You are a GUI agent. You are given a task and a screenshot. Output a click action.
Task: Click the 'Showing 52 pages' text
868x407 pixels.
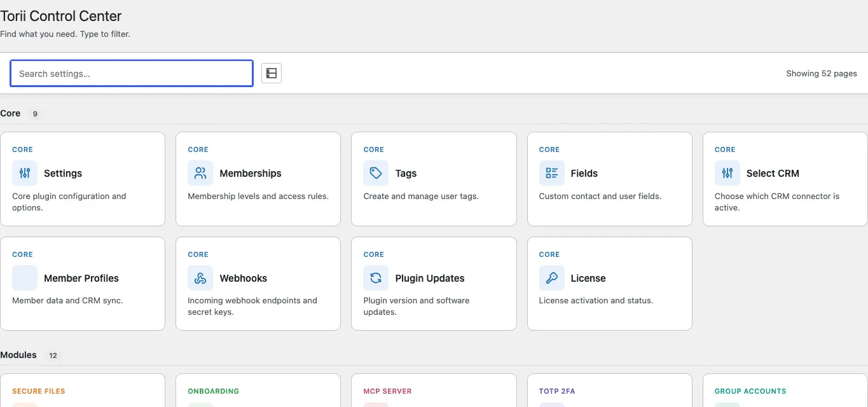[x=822, y=73]
